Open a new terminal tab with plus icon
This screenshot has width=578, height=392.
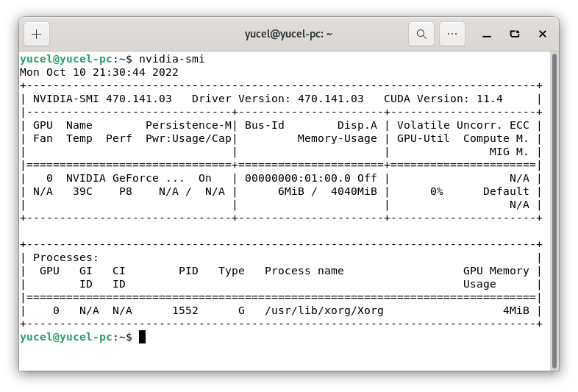(x=37, y=35)
